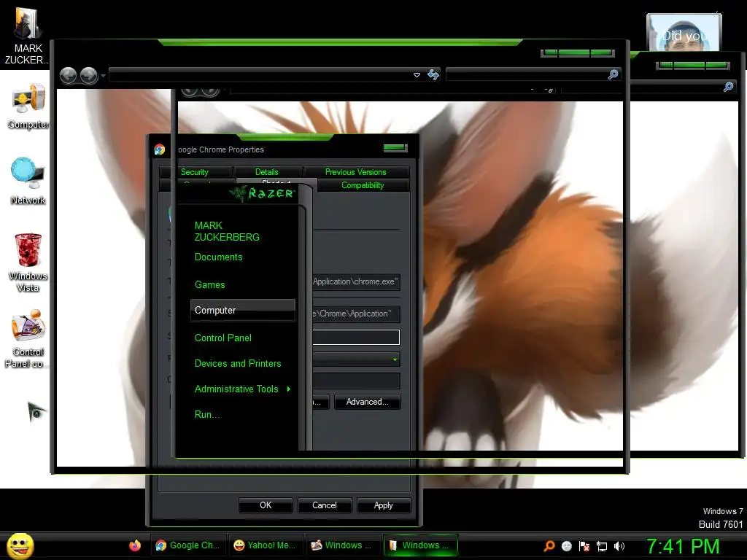Click the Start in field with Chrome\Application
747x560 pixels.
pos(356,314)
